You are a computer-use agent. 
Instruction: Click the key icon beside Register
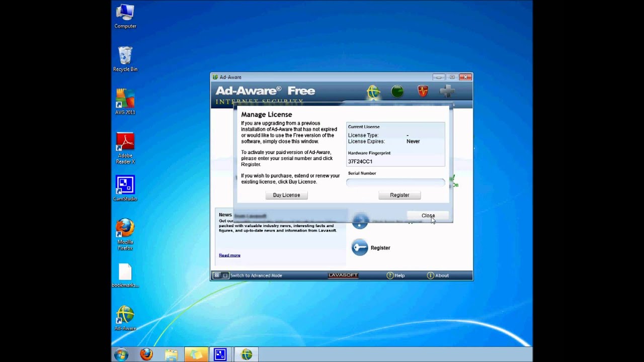pos(360,247)
